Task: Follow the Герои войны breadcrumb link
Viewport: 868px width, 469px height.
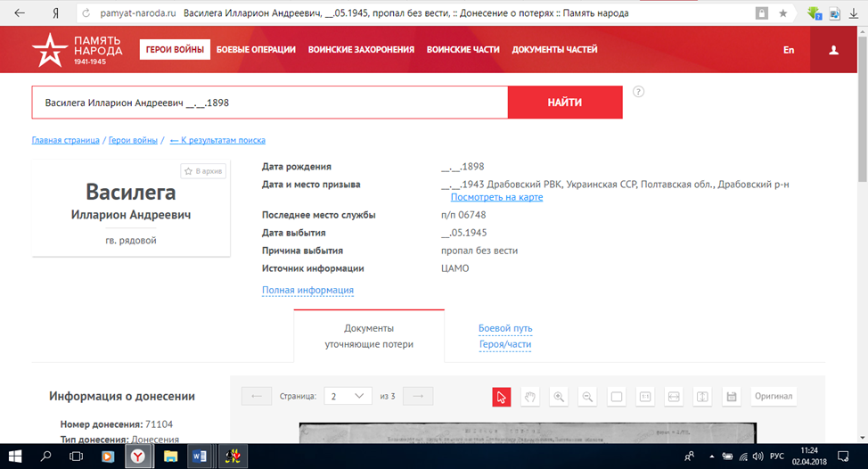Action: tap(133, 140)
